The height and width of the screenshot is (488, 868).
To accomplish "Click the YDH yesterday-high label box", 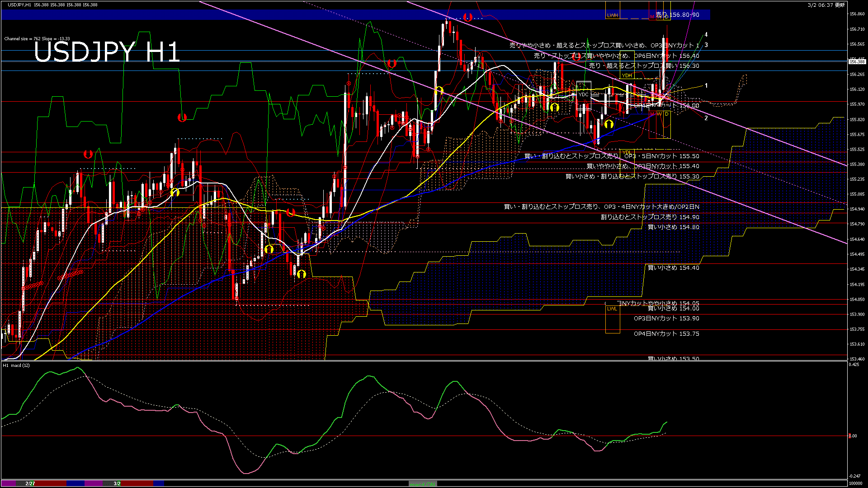I will pos(626,76).
